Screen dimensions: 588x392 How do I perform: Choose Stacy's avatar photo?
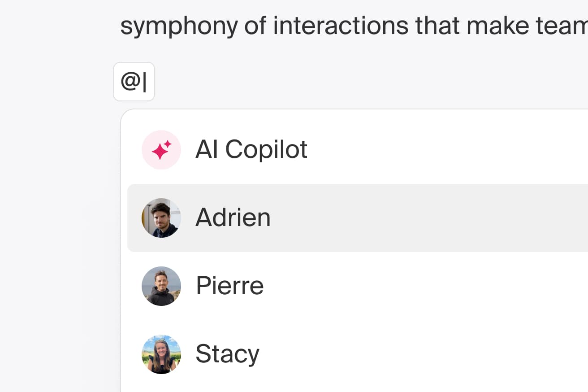click(x=161, y=354)
